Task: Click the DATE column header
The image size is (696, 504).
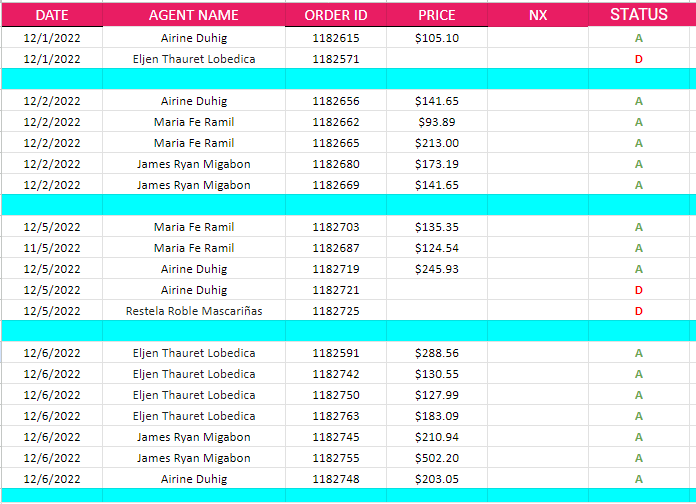Action: coord(51,15)
